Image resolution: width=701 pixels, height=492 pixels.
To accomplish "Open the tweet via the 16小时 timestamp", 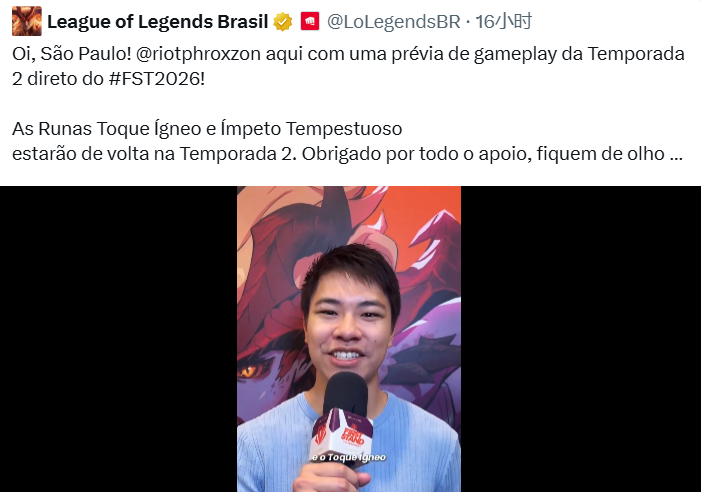I will 503,21.
